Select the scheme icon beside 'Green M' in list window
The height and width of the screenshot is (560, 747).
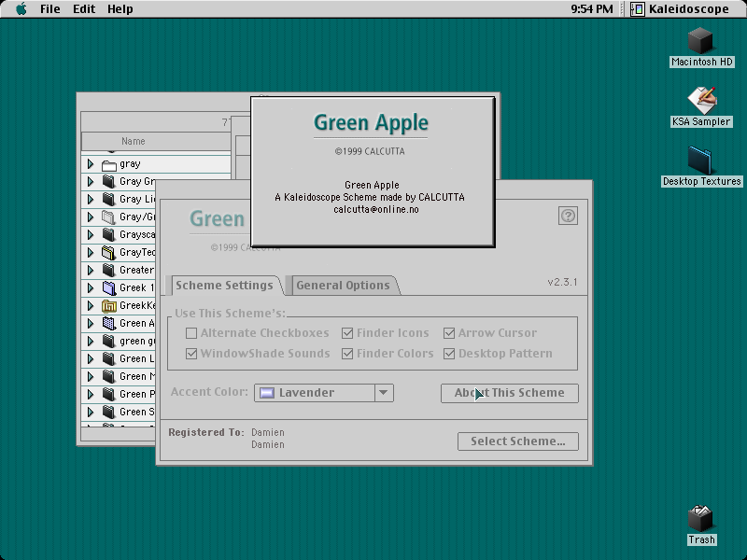109,377
